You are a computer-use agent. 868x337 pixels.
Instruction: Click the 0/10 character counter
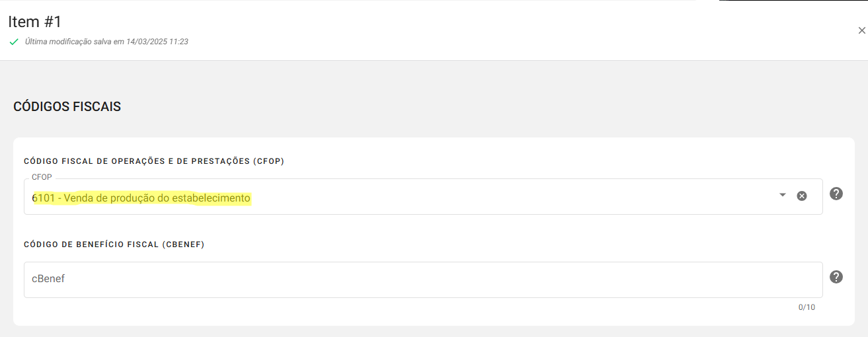[x=807, y=307]
